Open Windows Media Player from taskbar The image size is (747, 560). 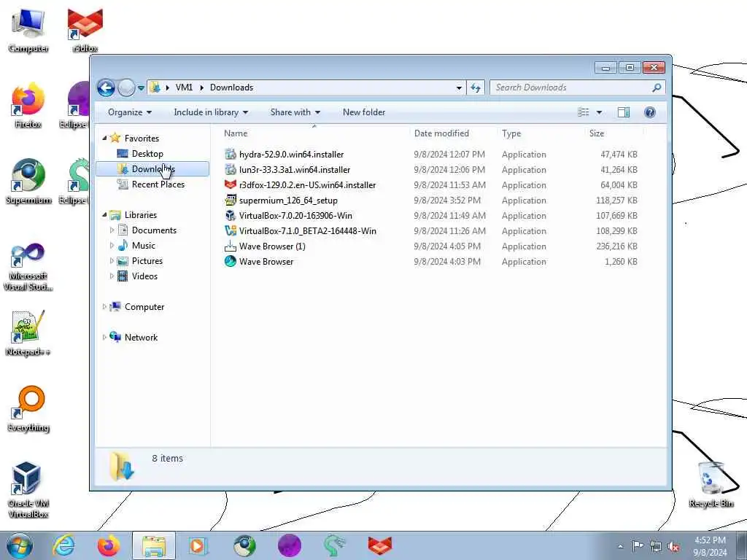(197, 545)
